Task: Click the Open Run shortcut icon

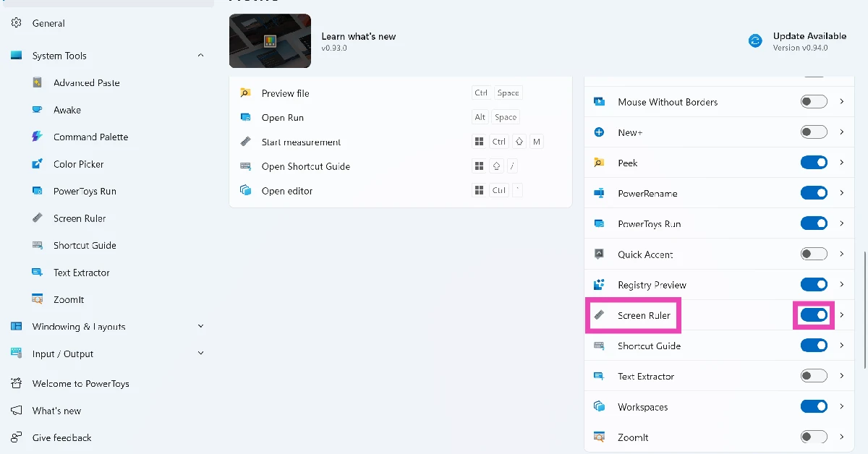Action: 246,117
